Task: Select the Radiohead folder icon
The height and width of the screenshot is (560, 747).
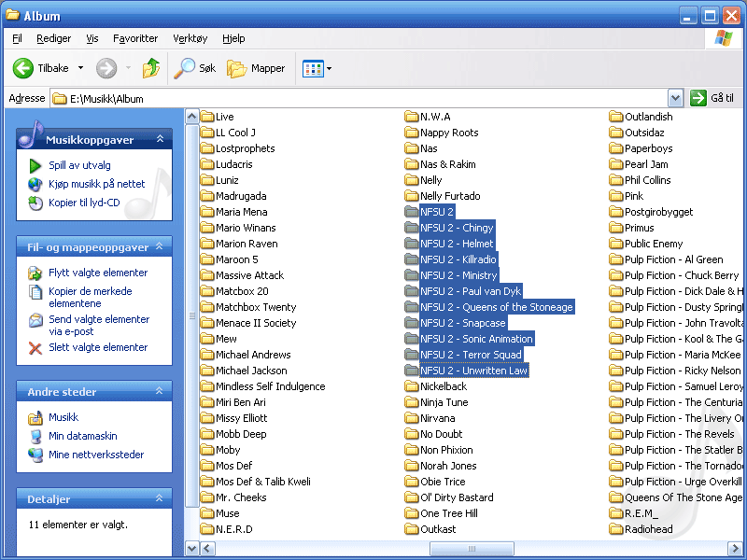Action: click(616, 529)
